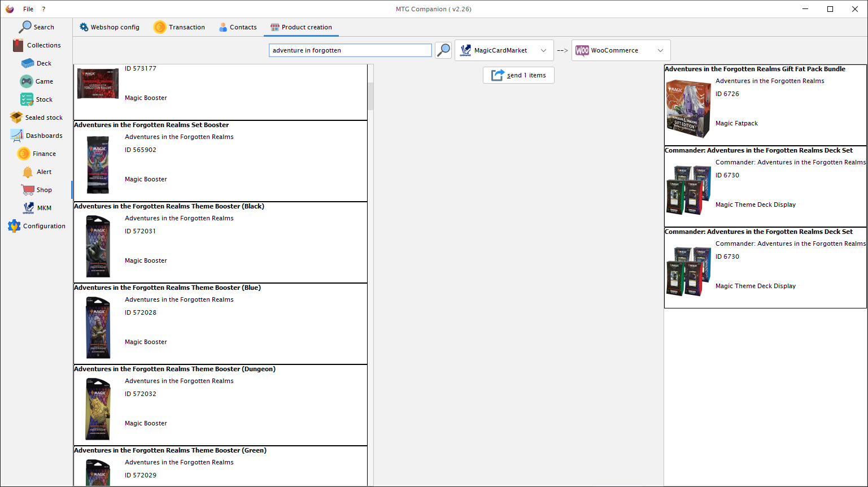Click 'ID 572028' text
Viewport: 868px width, 487px height.
pyautogui.click(x=141, y=312)
